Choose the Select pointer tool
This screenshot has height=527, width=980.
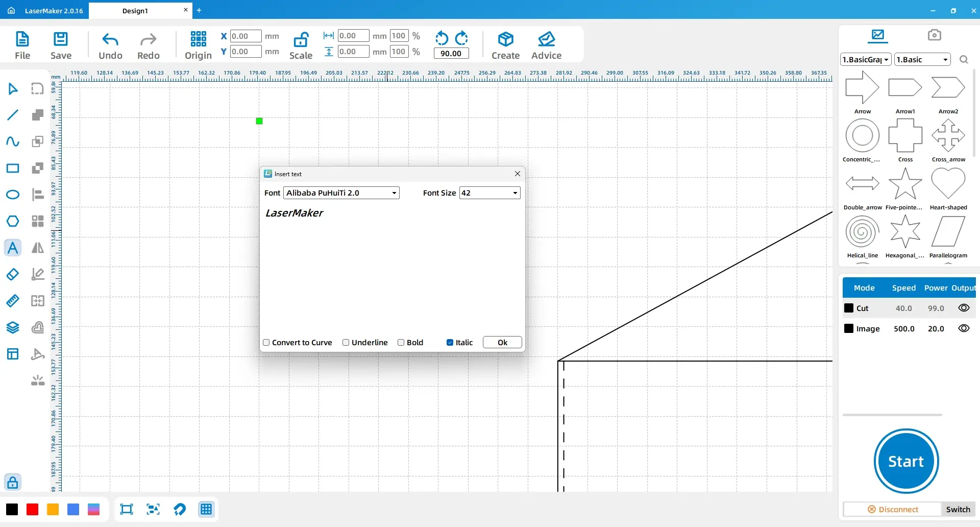(13, 89)
